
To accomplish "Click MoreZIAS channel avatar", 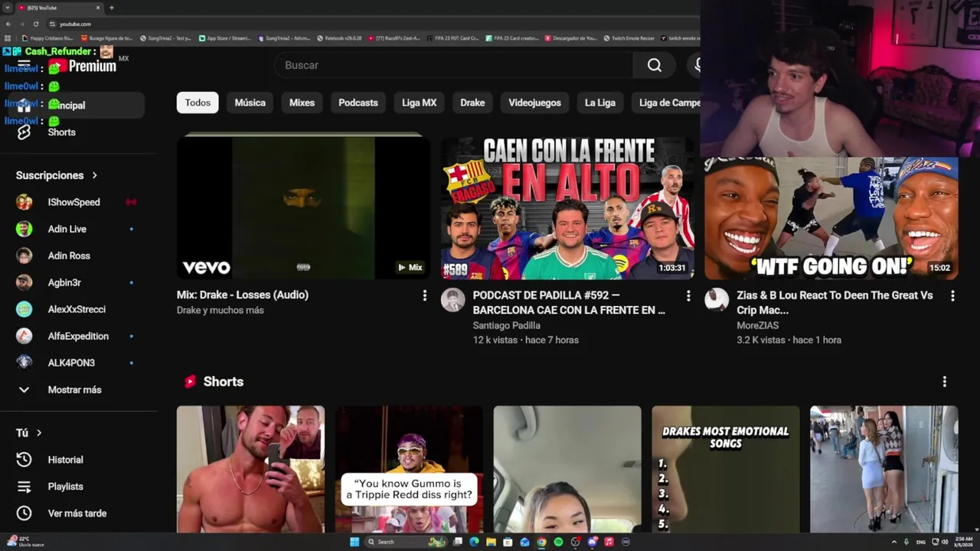I will tap(717, 300).
